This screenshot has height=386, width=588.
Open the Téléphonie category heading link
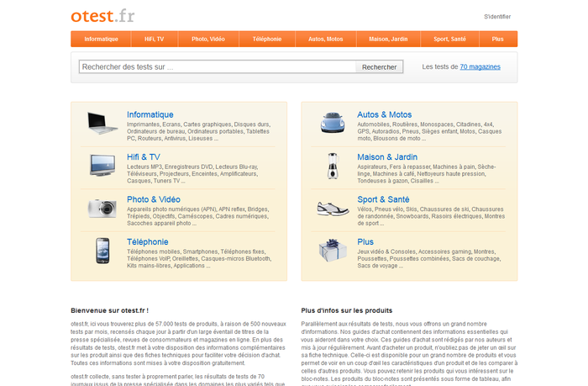[x=147, y=242]
